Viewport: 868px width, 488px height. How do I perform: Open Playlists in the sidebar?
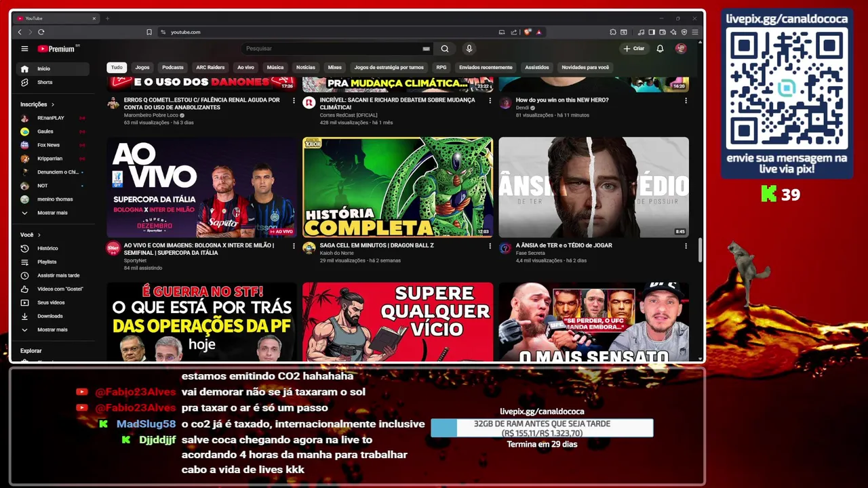[x=52, y=262]
